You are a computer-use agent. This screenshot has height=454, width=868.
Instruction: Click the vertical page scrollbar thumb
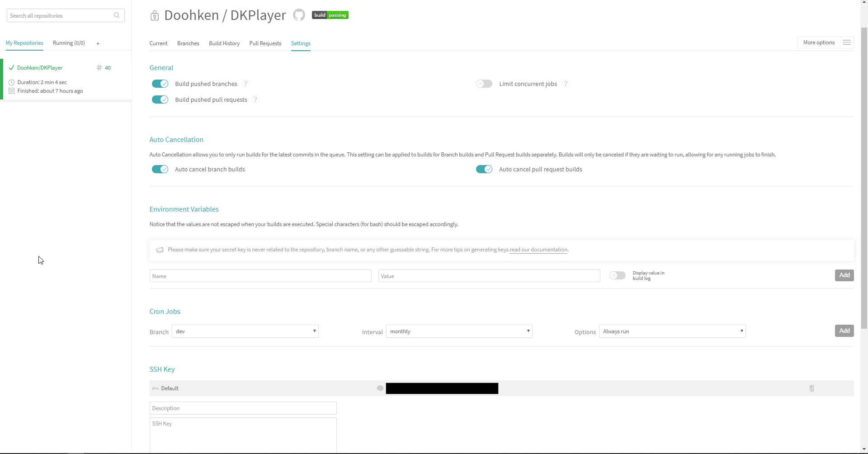click(x=864, y=178)
